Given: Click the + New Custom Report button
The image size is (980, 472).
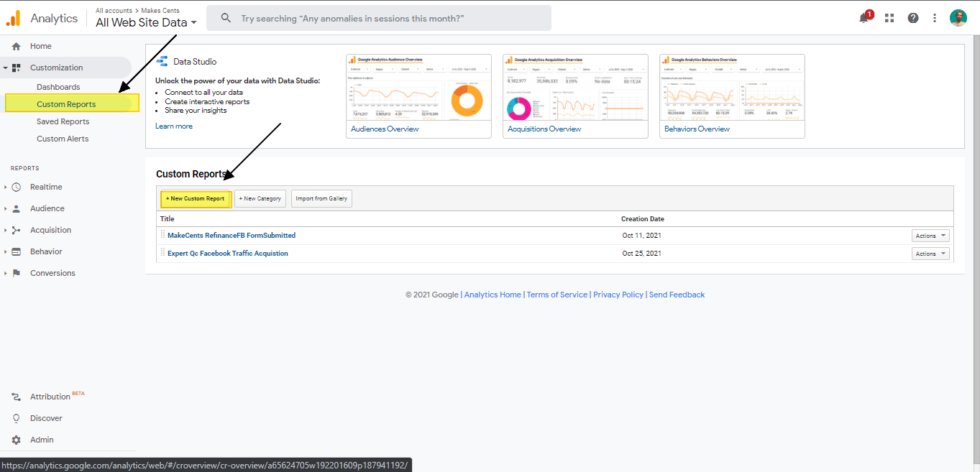Looking at the screenshot, I should coord(195,198).
